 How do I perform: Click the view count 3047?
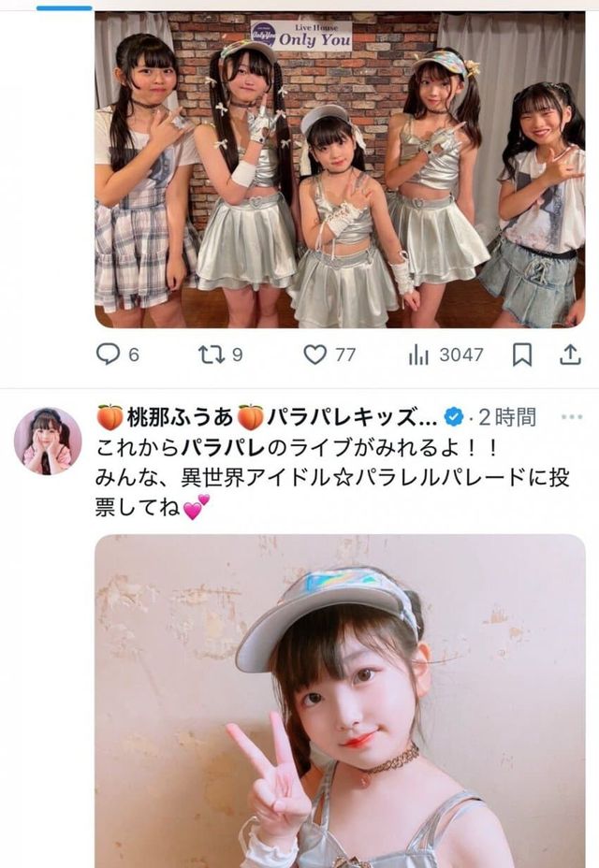coord(461,354)
